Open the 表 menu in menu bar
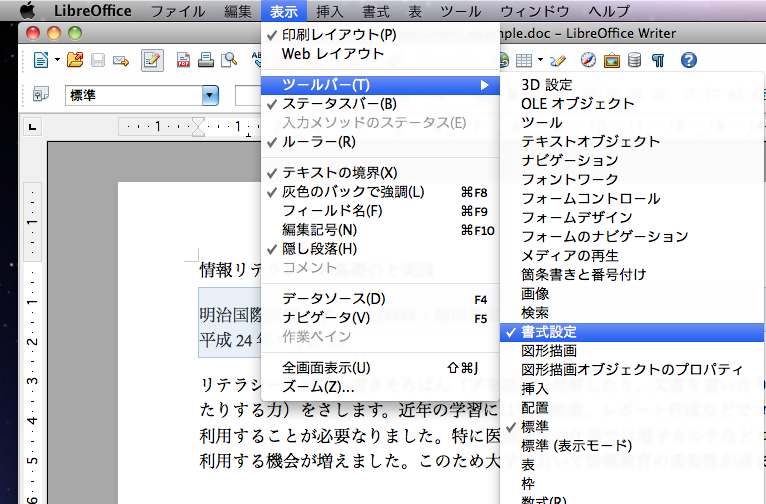This screenshot has width=766, height=504. point(415,10)
